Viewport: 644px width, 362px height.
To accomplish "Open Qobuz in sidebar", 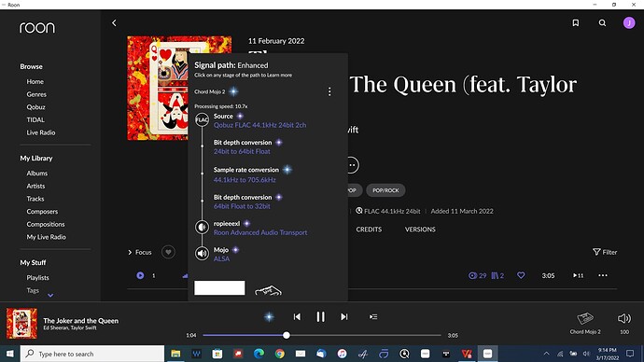I will click(x=35, y=107).
